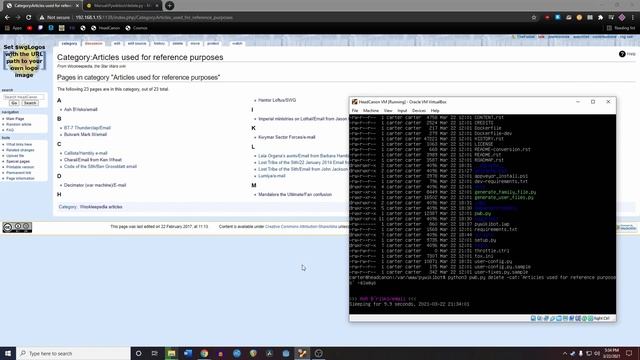Open the Page information tool link
640x360 pixels.
pyautogui.click(x=20, y=178)
